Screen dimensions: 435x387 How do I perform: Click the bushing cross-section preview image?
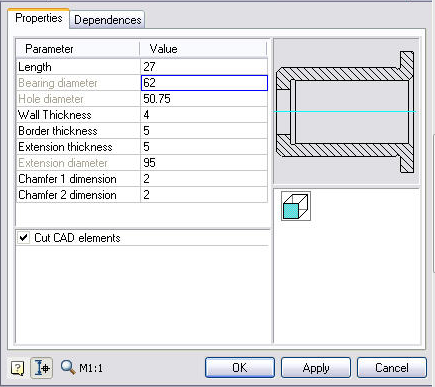click(346, 112)
